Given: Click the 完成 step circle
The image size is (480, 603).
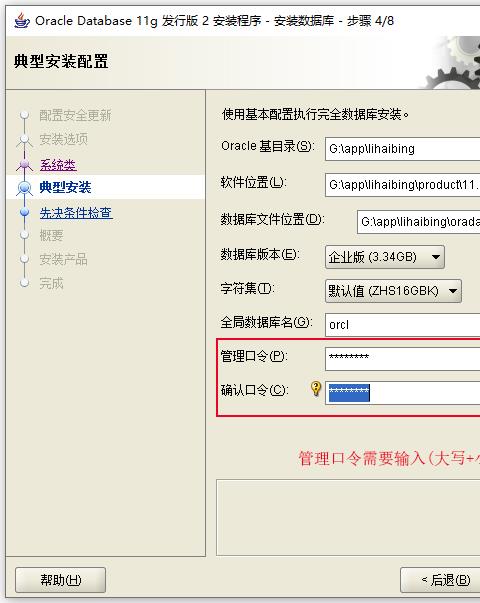Looking at the screenshot, I should (25, 283).
